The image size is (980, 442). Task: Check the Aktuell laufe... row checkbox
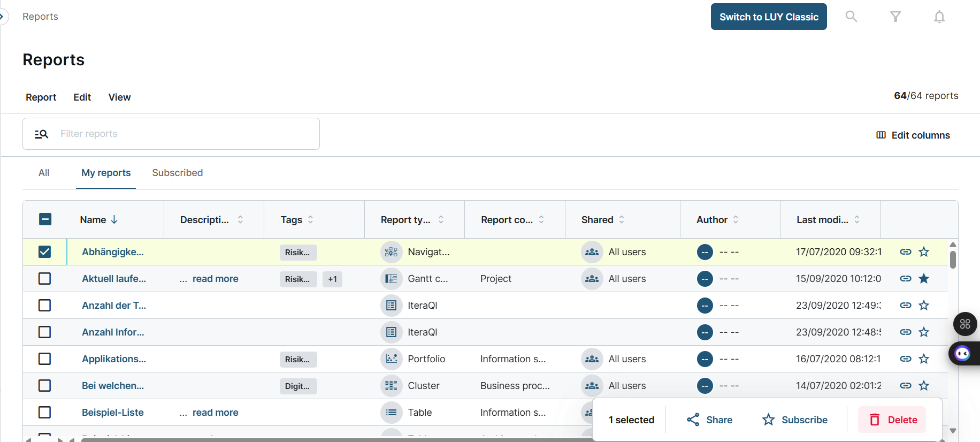pos(45,279)
